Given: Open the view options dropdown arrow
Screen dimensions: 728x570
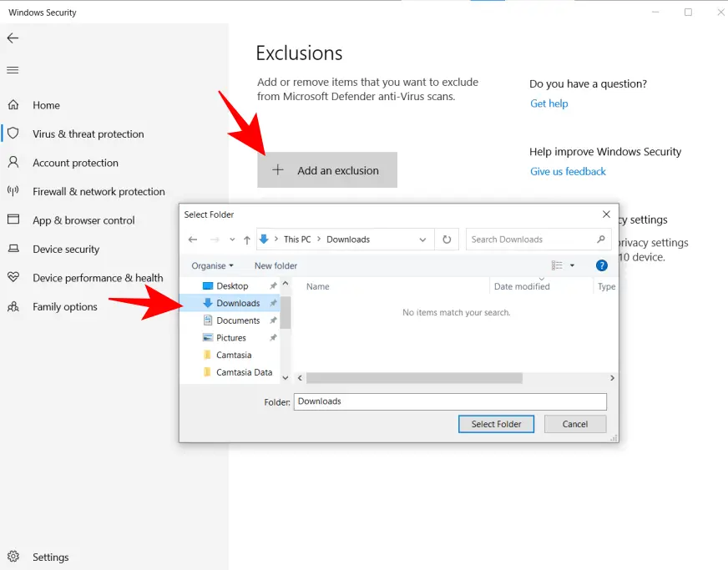Looking at the screenshot, I should (572, 265).
